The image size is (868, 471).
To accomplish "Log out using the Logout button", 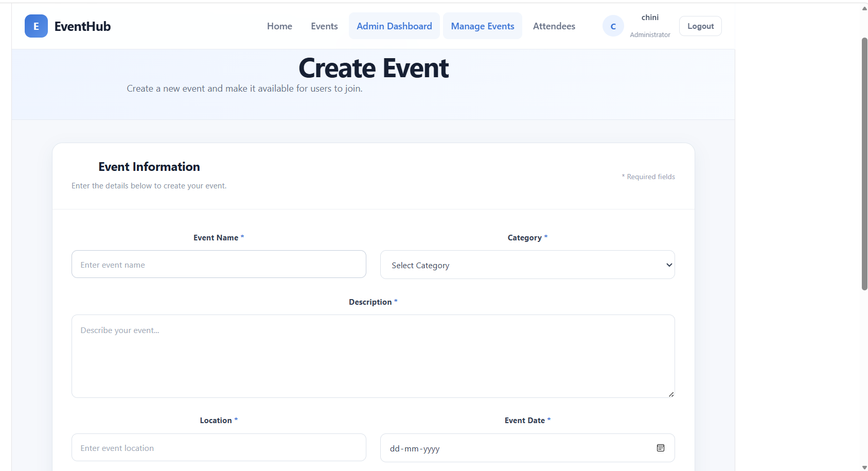I will coord(700,26).
